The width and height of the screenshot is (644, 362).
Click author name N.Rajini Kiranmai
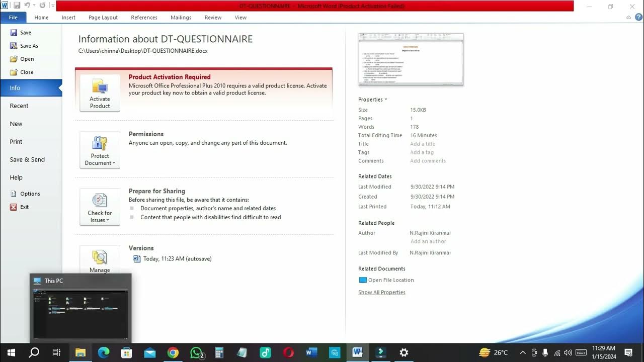[430, 233]
